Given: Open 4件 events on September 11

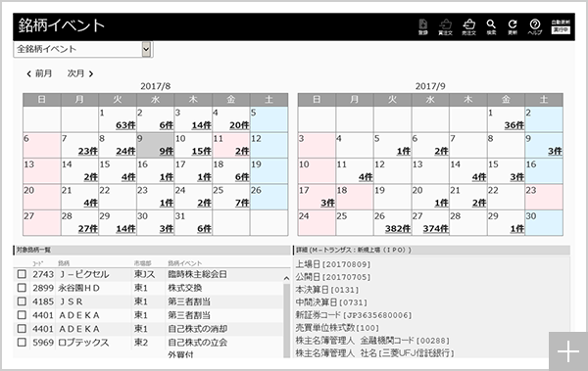Looking at the screenshot, I should pos(366,177).
